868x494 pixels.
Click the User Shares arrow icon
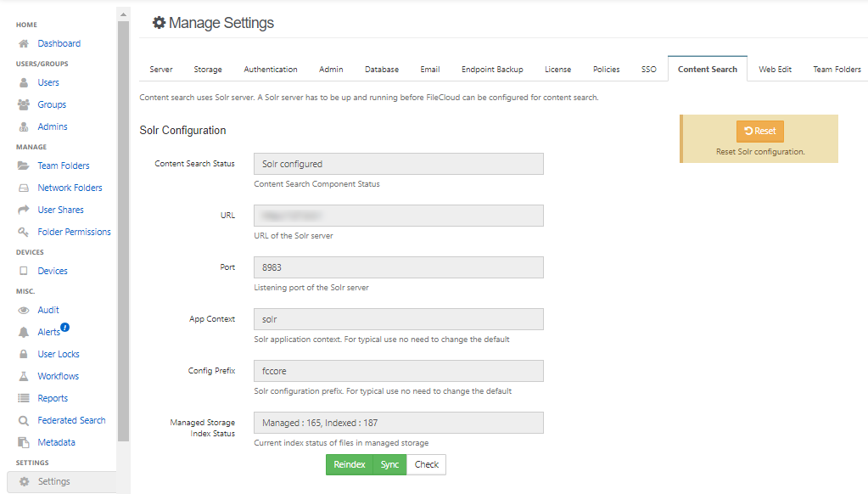coord(23,210)
